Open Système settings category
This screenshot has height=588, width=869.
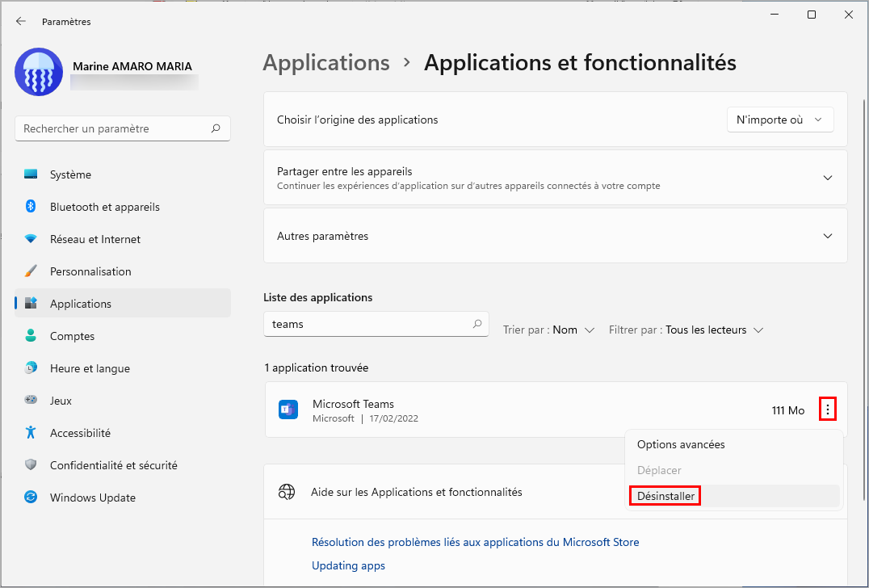point(123,174)
